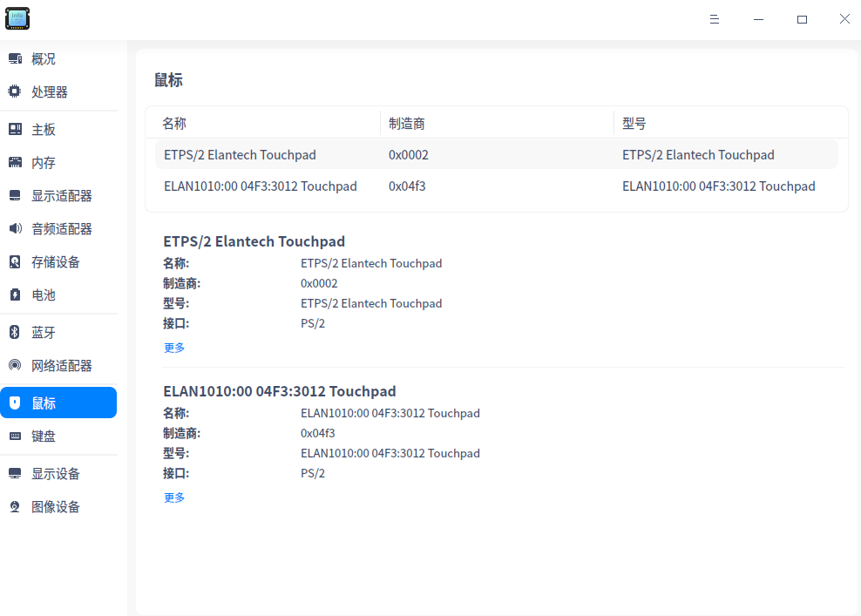Viewport: 861px width, 616px height.
Task: Open the 网络适配器 (Network Adapter) icon
Action: point(14,365)
